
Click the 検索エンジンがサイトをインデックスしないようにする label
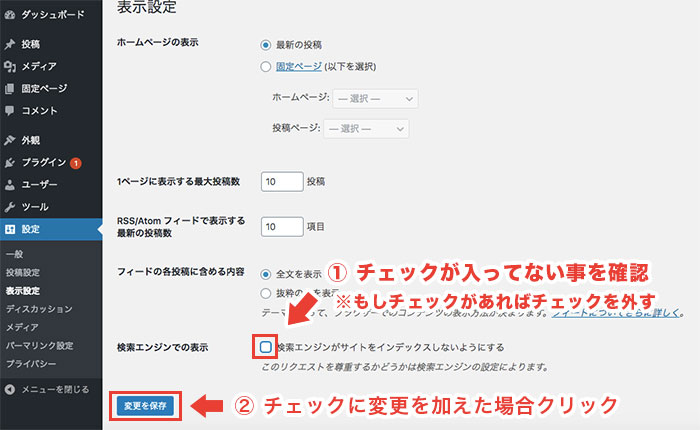(x=391, y=347)
